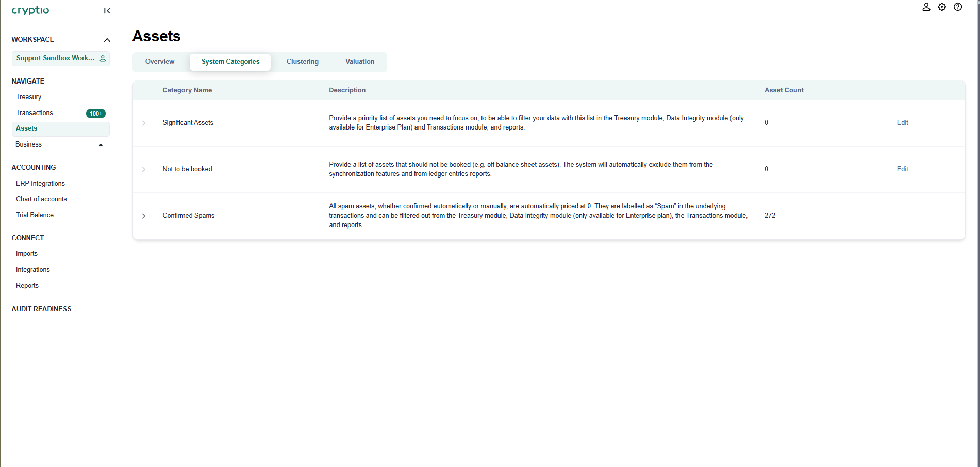The width and height of the screenshot is (980, 467).
Task: Click the help question mark icon
Action: [958, 7]
